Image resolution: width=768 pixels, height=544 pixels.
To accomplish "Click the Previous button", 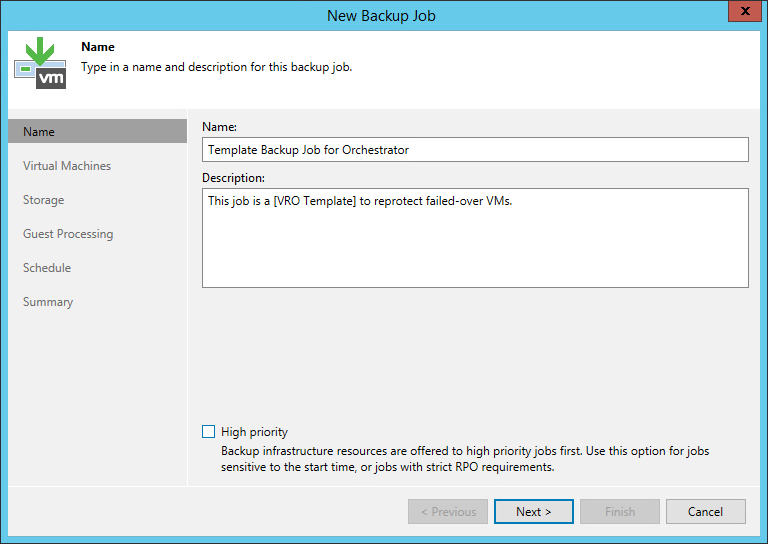I will click(448, 512).
